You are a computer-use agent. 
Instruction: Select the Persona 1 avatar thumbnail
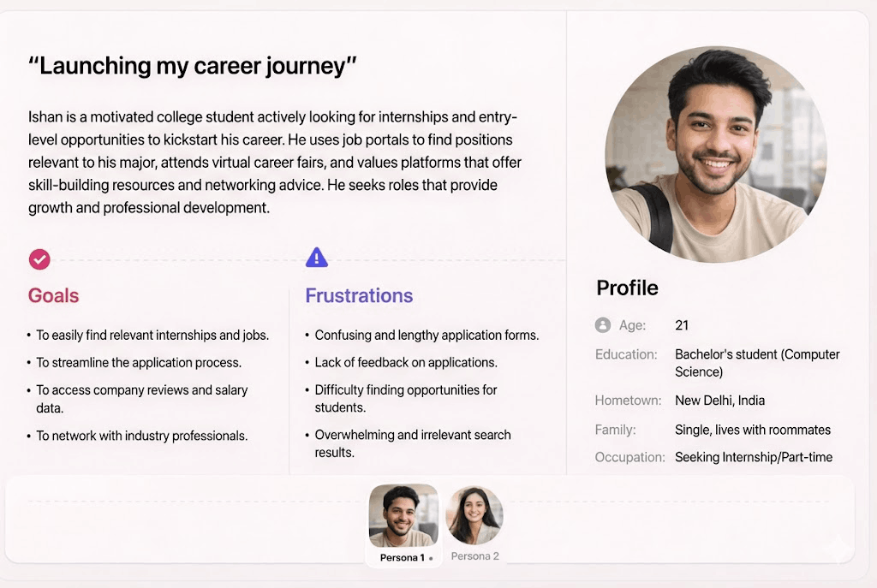point(403,516)
